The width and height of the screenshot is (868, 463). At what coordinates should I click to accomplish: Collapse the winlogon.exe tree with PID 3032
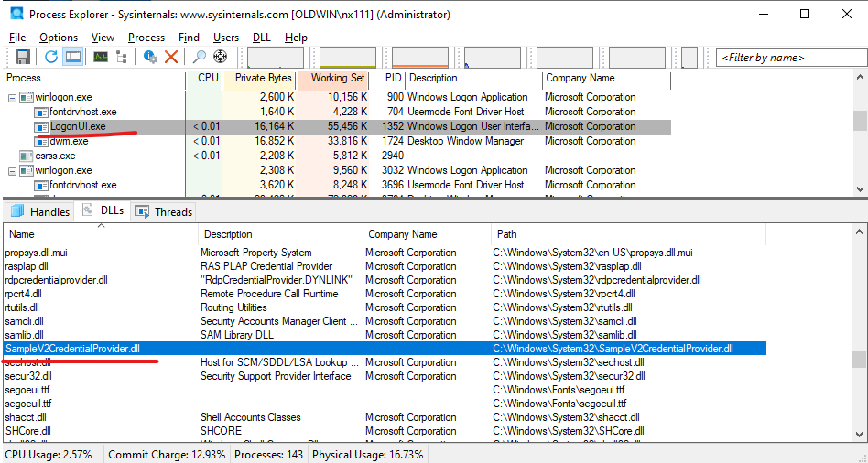coord(13,170)
